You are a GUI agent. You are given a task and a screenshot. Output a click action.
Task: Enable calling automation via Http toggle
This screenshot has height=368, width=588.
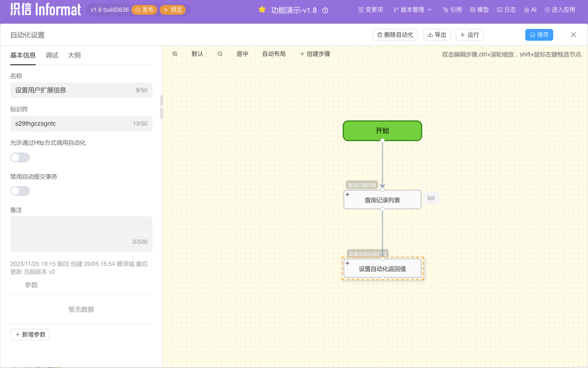click(x=20, y=158)
